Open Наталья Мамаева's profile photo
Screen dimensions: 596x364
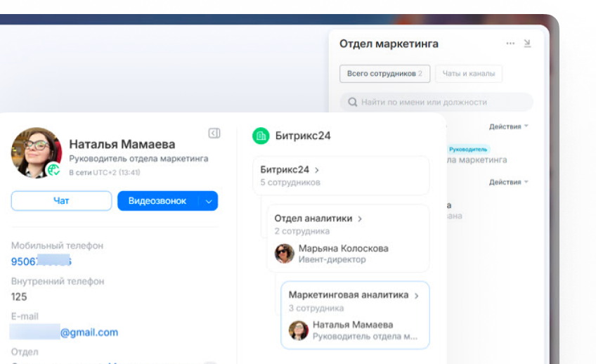pos(35,152)
